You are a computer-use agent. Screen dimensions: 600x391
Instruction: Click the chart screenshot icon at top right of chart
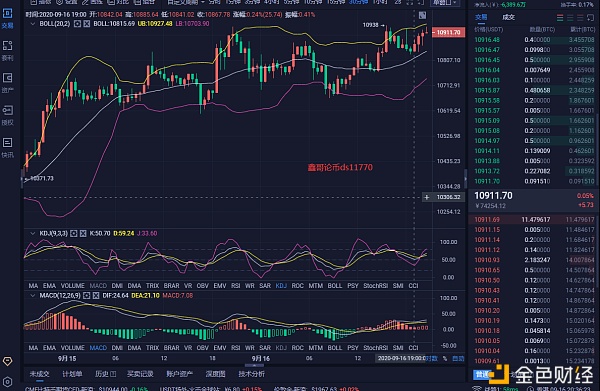(422, 15)
